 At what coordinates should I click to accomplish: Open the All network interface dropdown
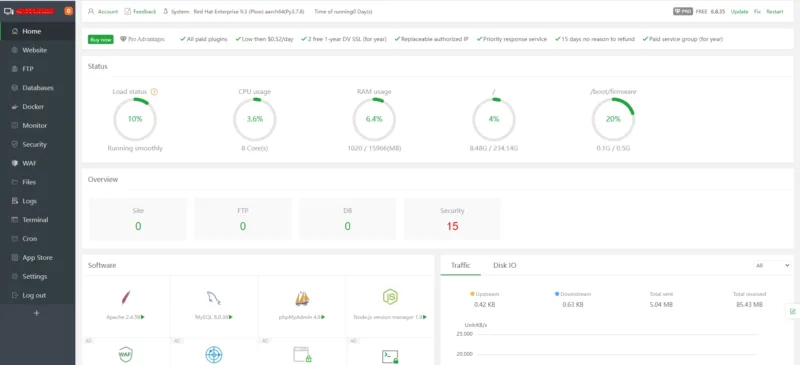(x=772, y=265)
